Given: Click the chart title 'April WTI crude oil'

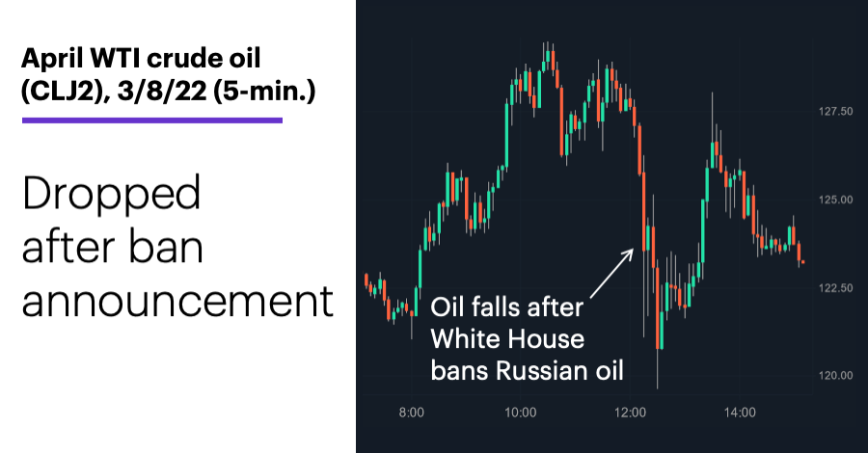Looking at the screenshot, I should pos(141,58).
